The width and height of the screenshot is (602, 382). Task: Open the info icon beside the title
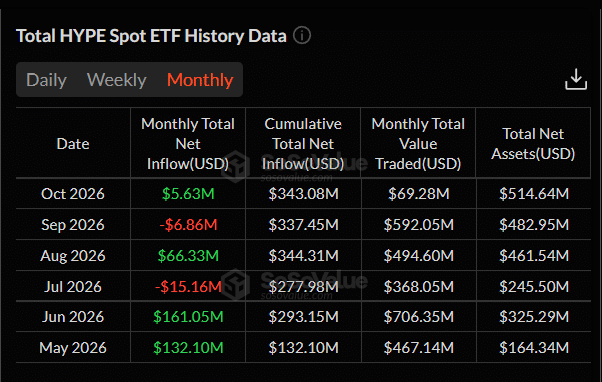tap(302, 36)
